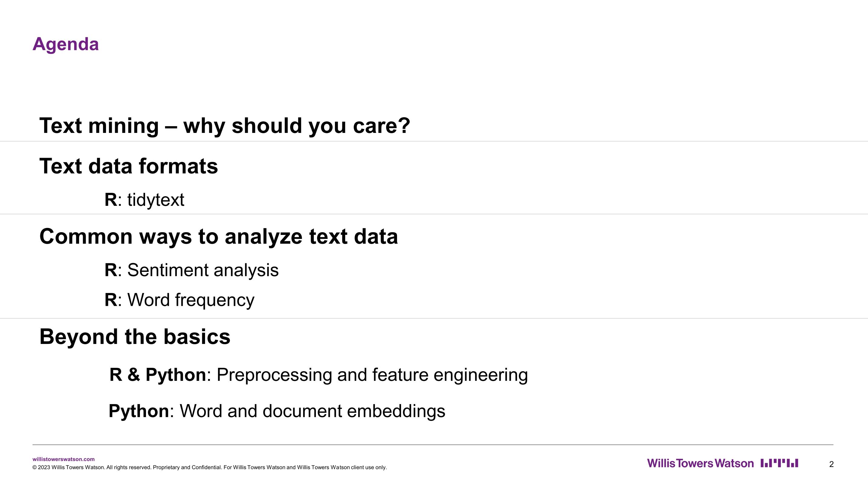This screenshot has width=868, height=488.
Task: Select "Common ways to analyze text data" heading
Action: click(219, 236)
